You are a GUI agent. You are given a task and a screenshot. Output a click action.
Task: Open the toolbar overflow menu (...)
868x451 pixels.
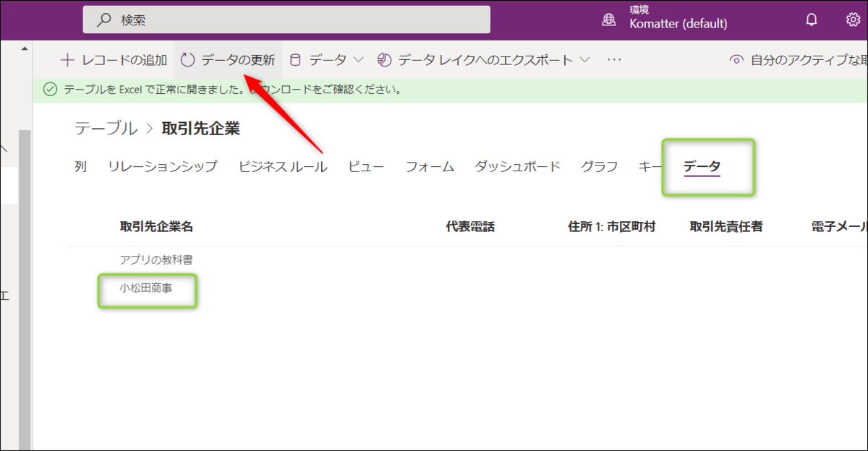pyautogui.click(x=613, y=59)
